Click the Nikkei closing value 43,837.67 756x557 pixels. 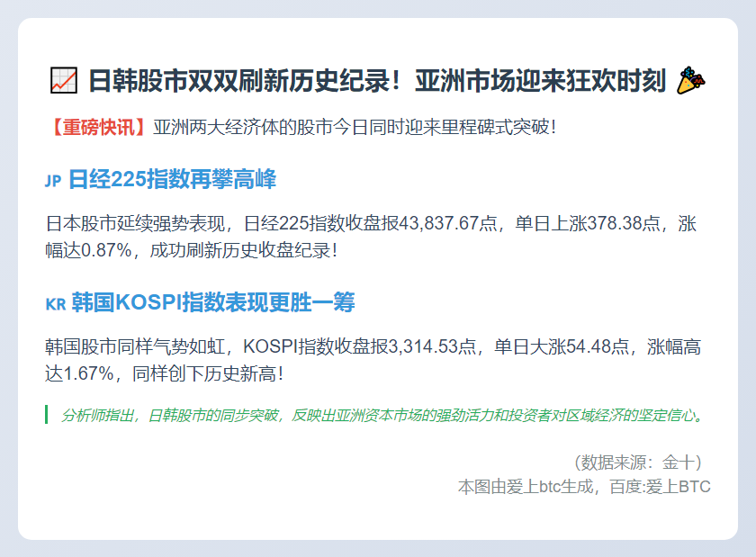pyautogui.click(x=434, y=224)
